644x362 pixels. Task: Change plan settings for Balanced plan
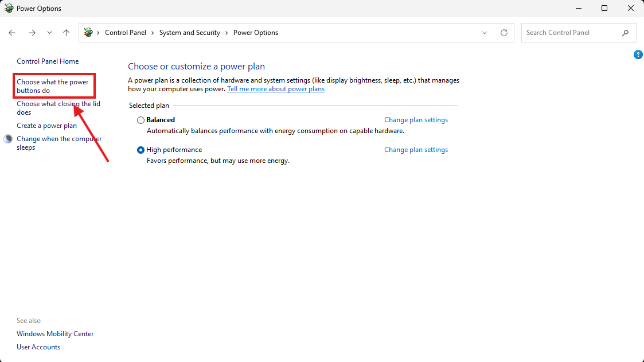pyautogui.click(x=416, y=120)
